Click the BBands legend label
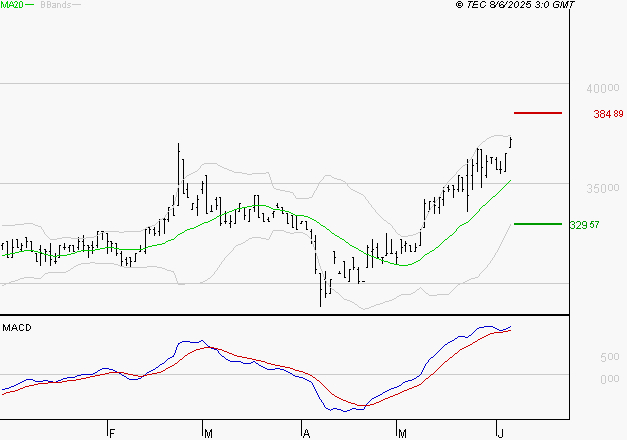This screenshot has width=627, height=440. [x=56, y=5]
